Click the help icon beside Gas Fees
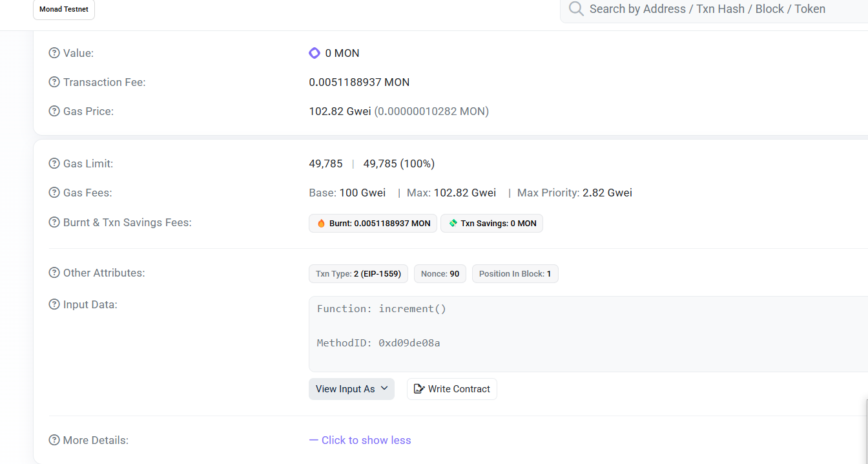The width and height of the screenshot is (868, 464). 54,193
